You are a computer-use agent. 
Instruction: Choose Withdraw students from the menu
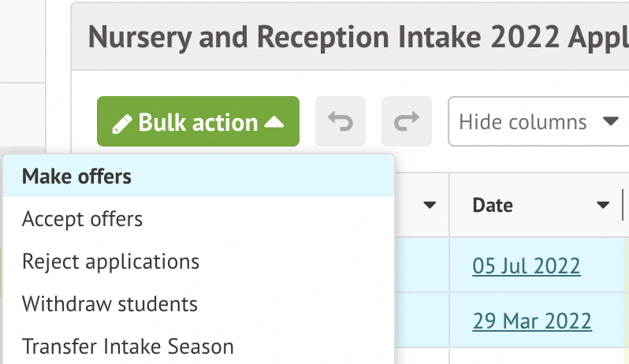coord(110,303)
